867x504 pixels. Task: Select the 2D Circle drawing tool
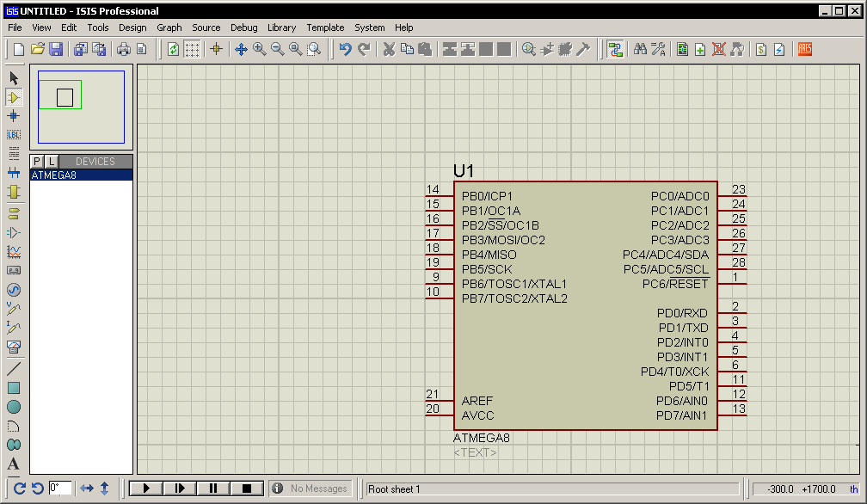[x=14, y=407]
